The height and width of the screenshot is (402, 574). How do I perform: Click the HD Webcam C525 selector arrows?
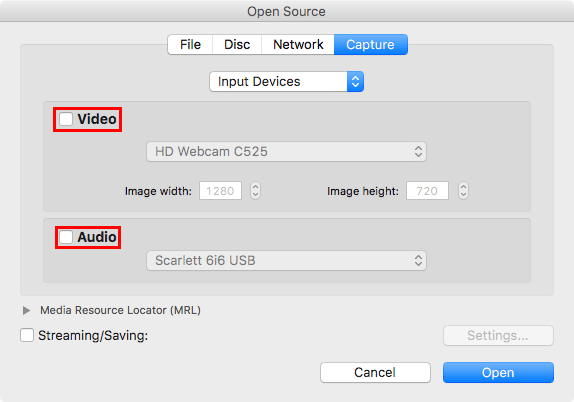418,152
